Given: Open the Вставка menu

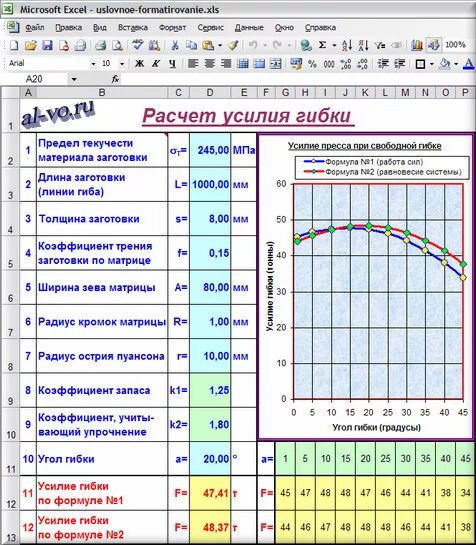Looking at the screenshot, I should (x=133, y=27).
